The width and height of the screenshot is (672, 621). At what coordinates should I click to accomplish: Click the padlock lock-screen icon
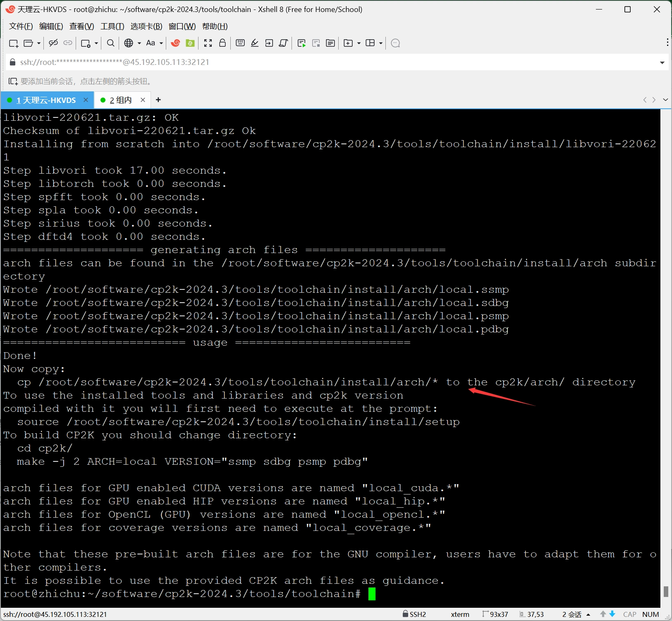(222, 43)
